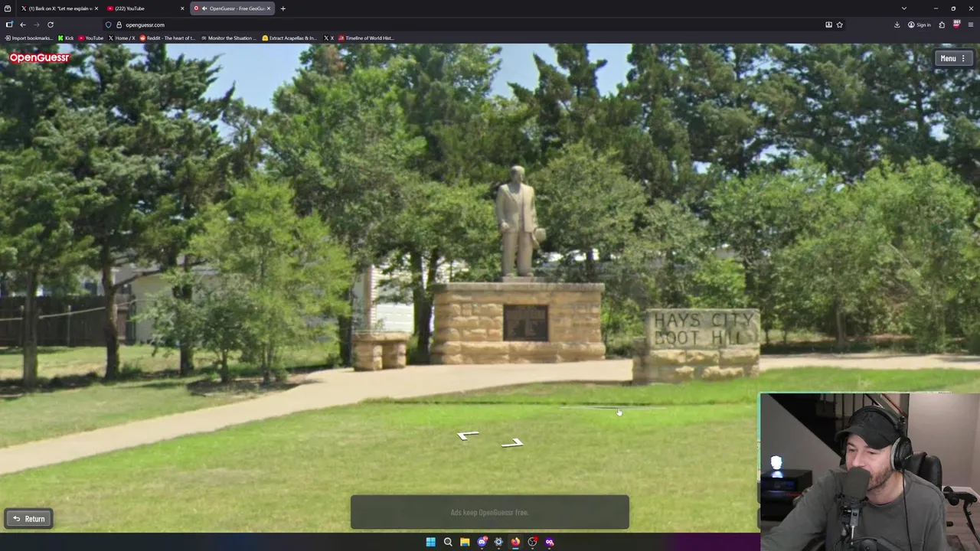This screenshot has width=980, height=551.
Task: Open Discord from the taskbar
Action: coord(482,542)
